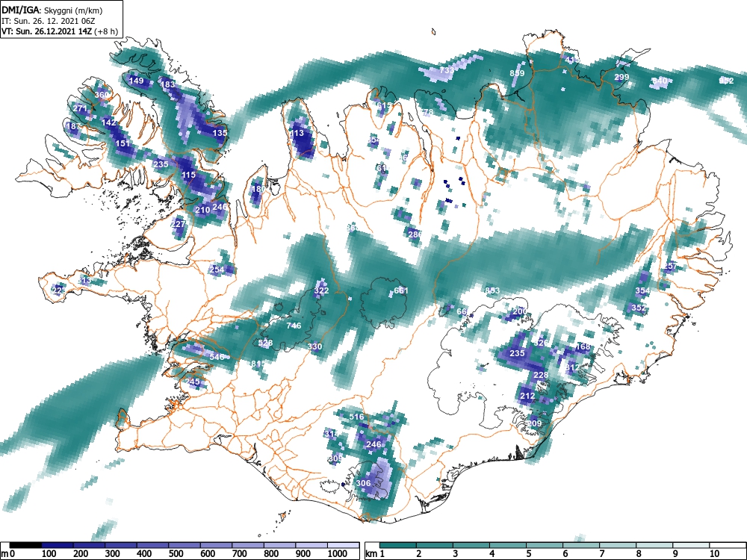Click the dark teal 1–2 km legend swatch
The height and width of the screenshot is (560, 747).
click(398, 545)
